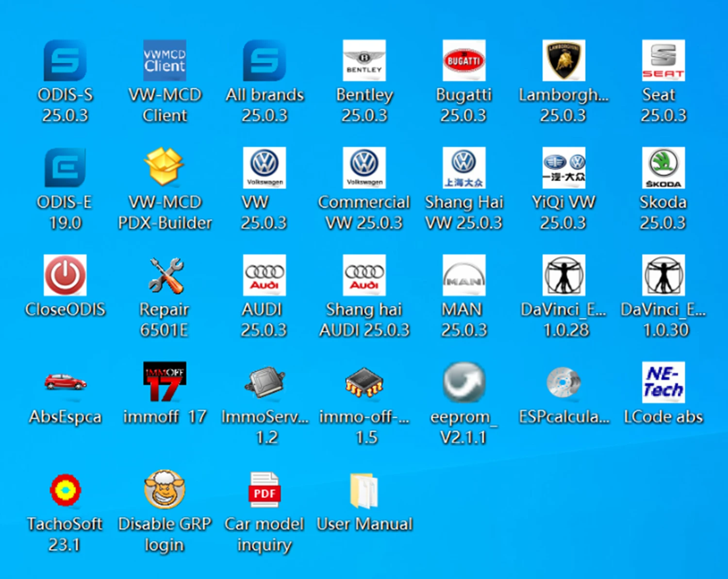728x579 pixels.
Task: Select the DaVinci 1.0.28 shortcut
Action: (563, 275)
